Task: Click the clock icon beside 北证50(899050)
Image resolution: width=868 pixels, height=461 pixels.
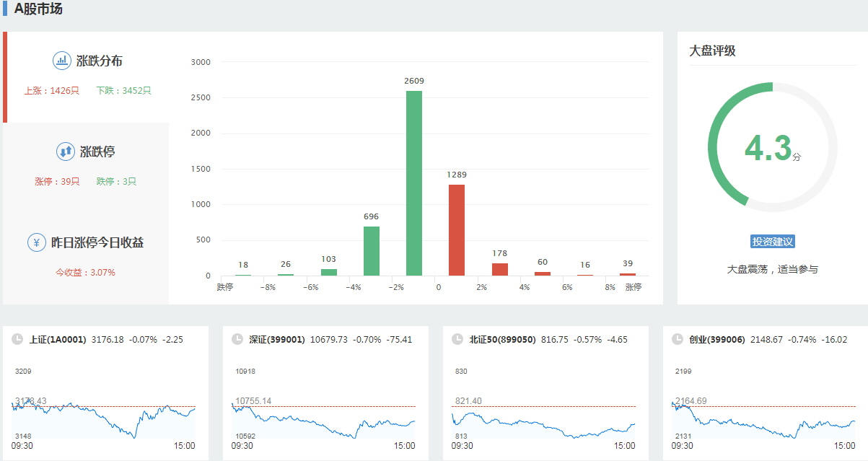Action: (x=457, y=339)
